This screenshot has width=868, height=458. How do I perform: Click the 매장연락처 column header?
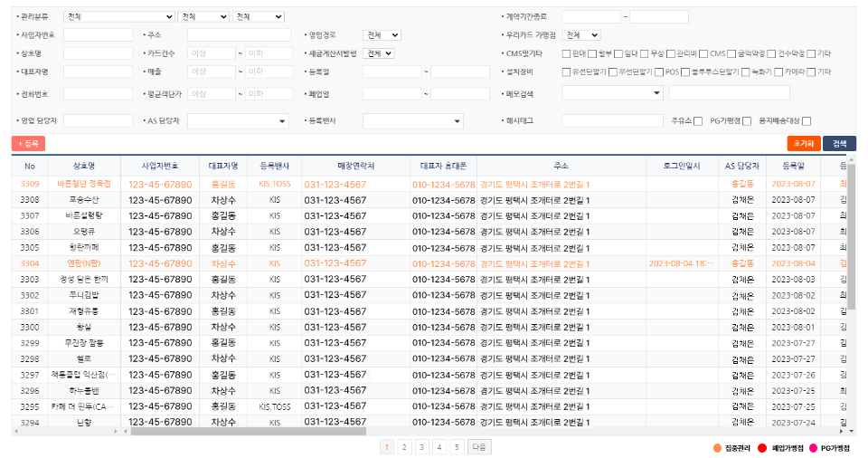click(x=356, y=166)
